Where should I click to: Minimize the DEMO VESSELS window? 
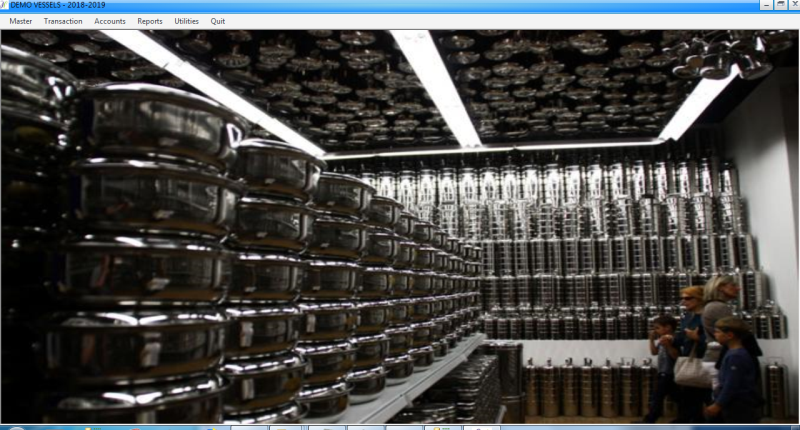click(x=766, y=5)
